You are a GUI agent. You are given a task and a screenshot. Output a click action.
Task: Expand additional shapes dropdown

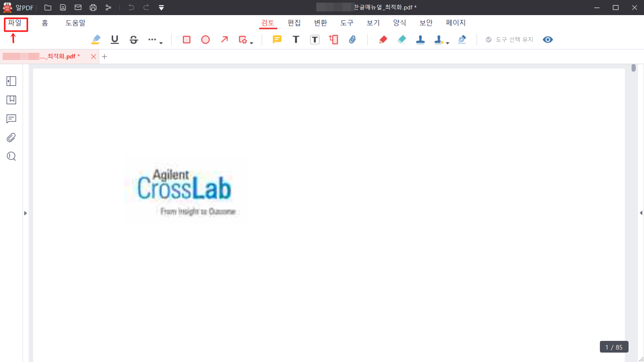pyautogui.click(x=251, y=43)
